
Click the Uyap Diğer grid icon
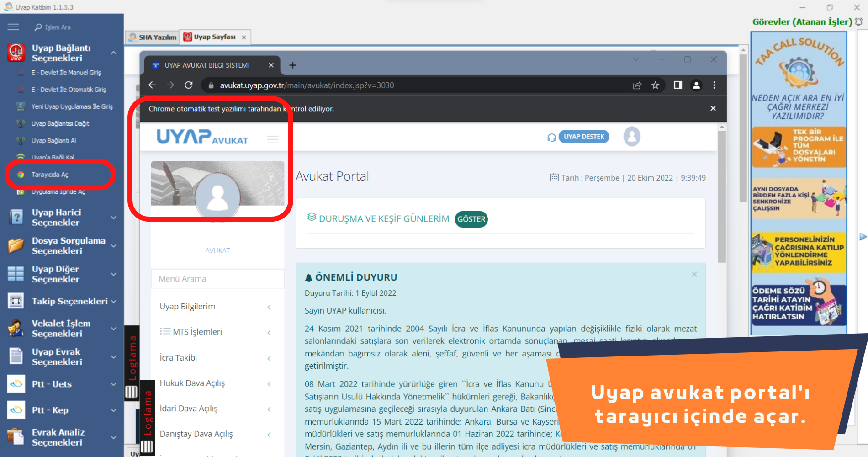(16, 274)
